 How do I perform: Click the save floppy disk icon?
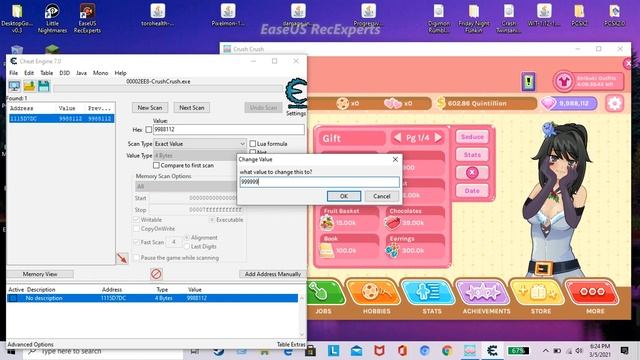pos(44,86)
